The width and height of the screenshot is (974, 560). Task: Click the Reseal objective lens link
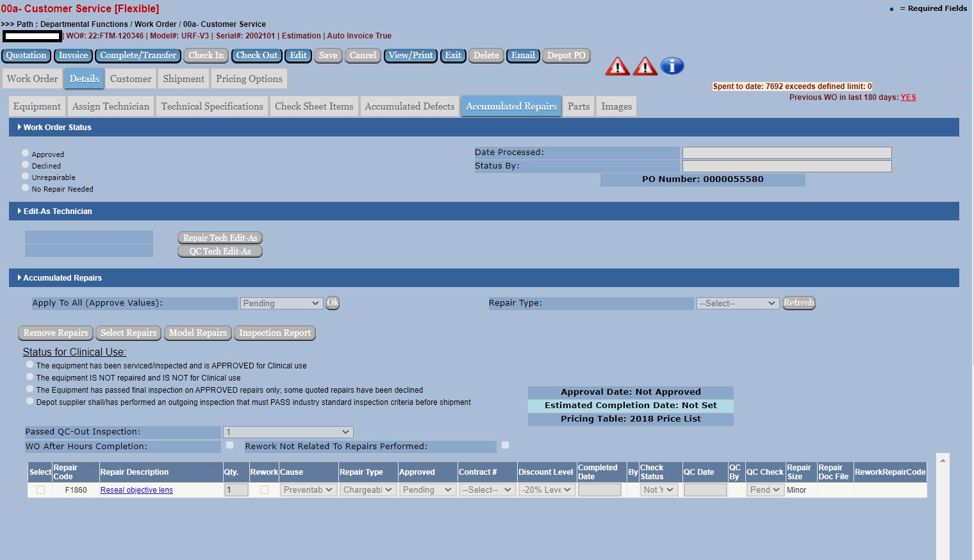coord(136,490)
